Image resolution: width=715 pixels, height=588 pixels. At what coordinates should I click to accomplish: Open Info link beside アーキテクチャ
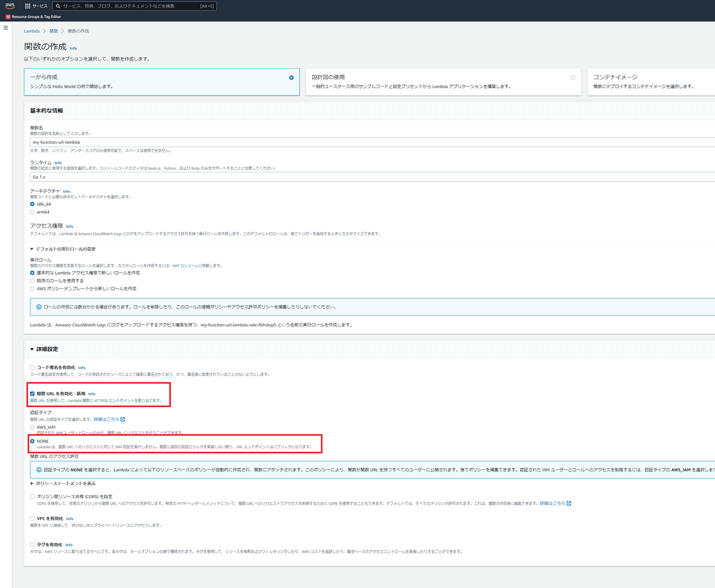pyautogui.click(x=66, y=191)
